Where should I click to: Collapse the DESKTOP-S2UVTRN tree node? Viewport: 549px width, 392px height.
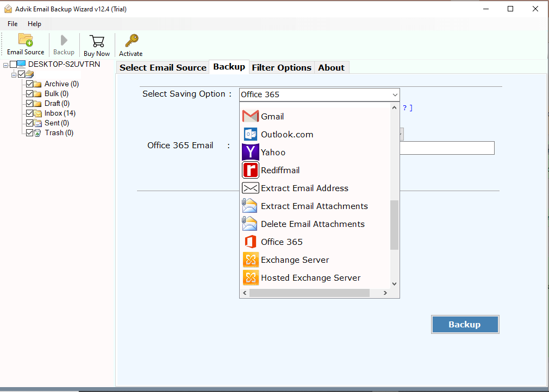pyautogui.click(x=5, y=65)
